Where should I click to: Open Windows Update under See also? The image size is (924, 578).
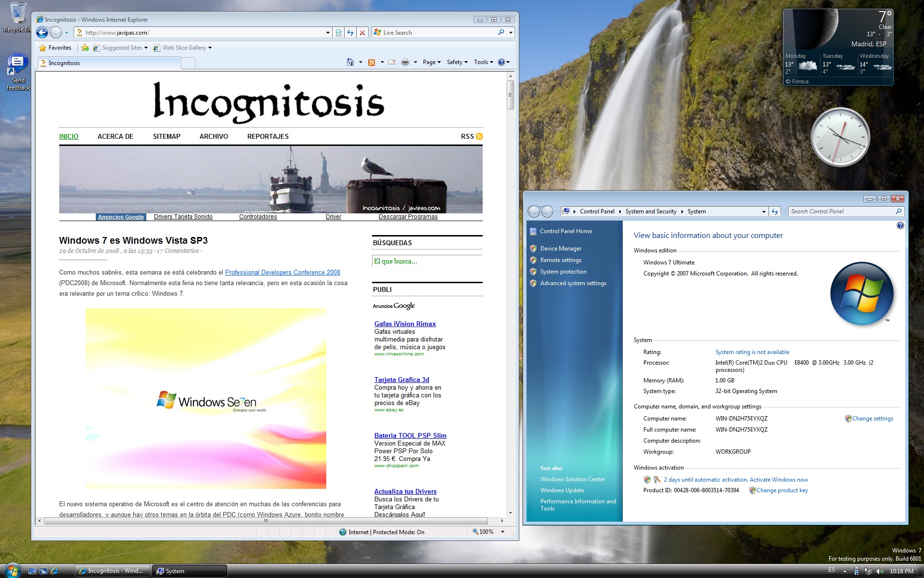[x=562, y=490]
